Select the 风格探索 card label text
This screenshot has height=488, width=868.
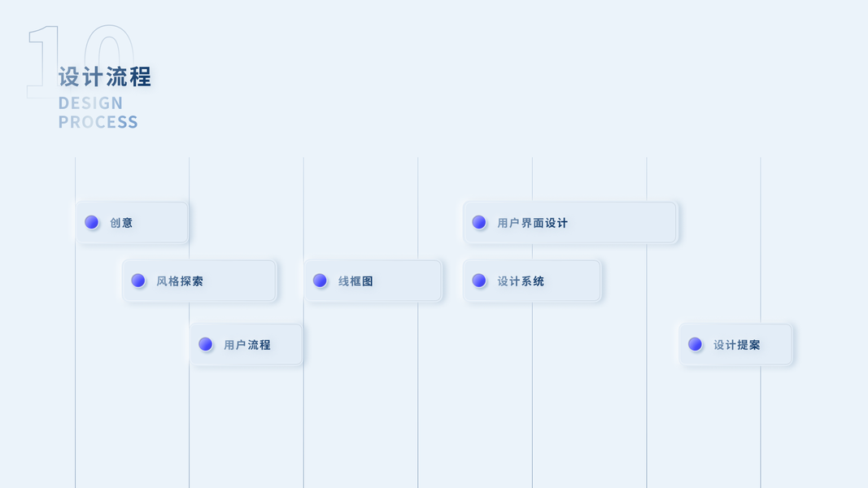point(180,281)
